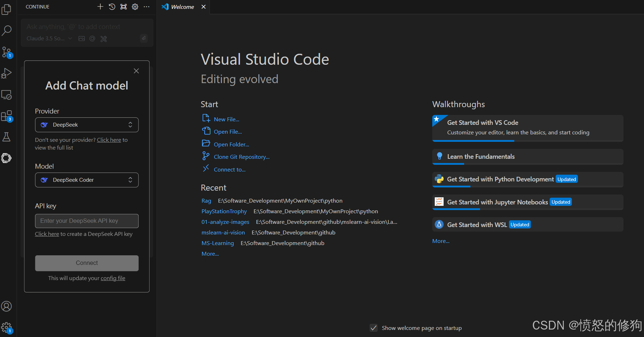
Task: Start a new Continue session with plus icon
Action: pos(100,7)
